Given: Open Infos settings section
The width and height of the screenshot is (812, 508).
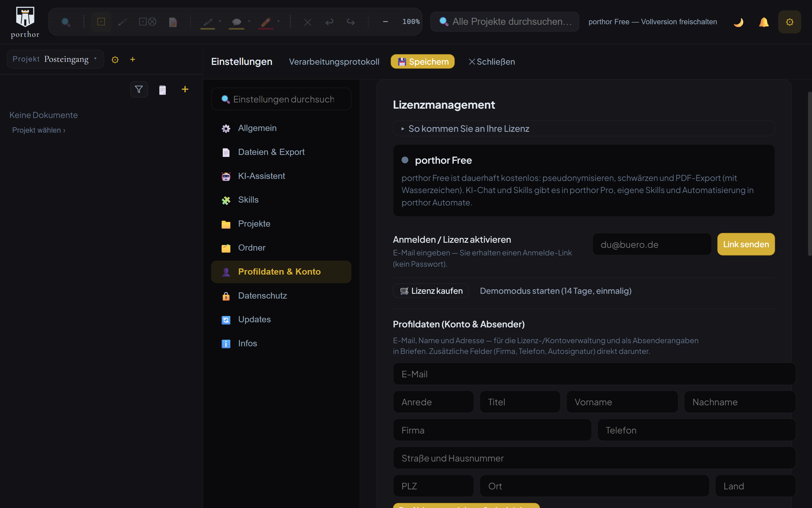Looking at the screenshot, I should pos(281,343).
